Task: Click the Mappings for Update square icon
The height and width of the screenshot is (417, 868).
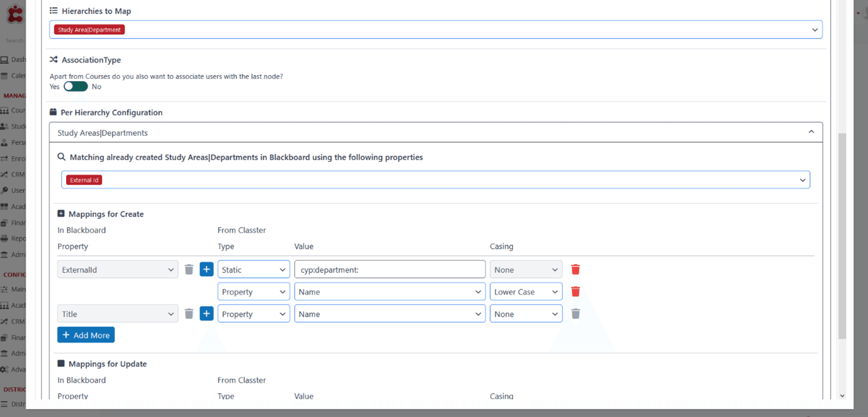Action: [61, 363]
